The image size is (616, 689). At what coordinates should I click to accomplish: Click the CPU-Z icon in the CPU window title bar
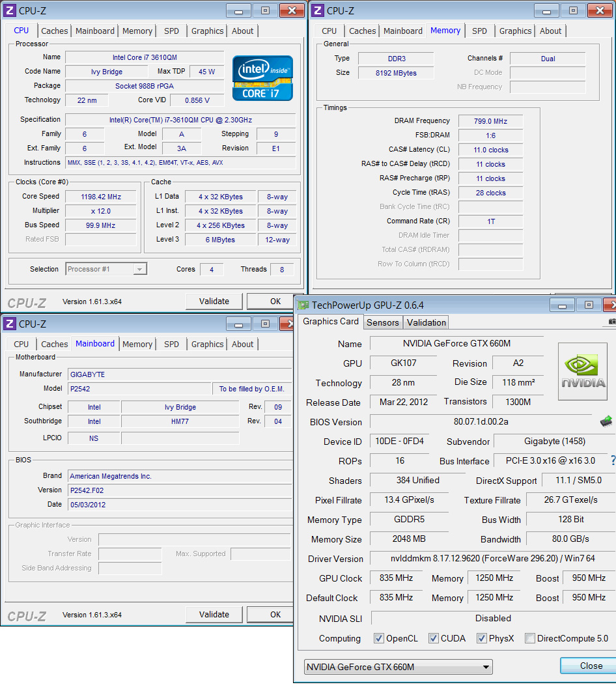click(x=10, y=10)
